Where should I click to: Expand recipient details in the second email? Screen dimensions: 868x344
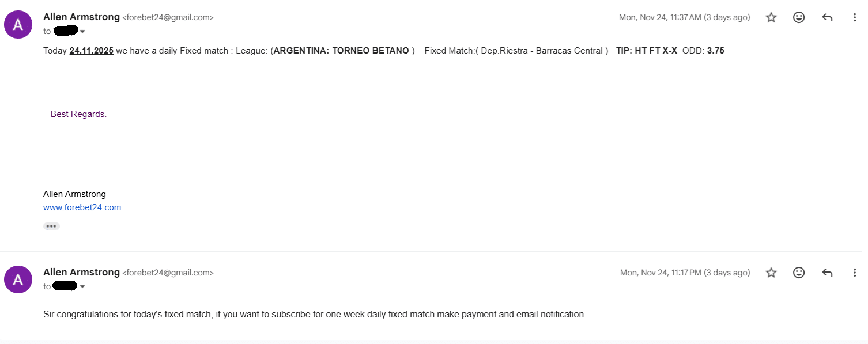82,286
